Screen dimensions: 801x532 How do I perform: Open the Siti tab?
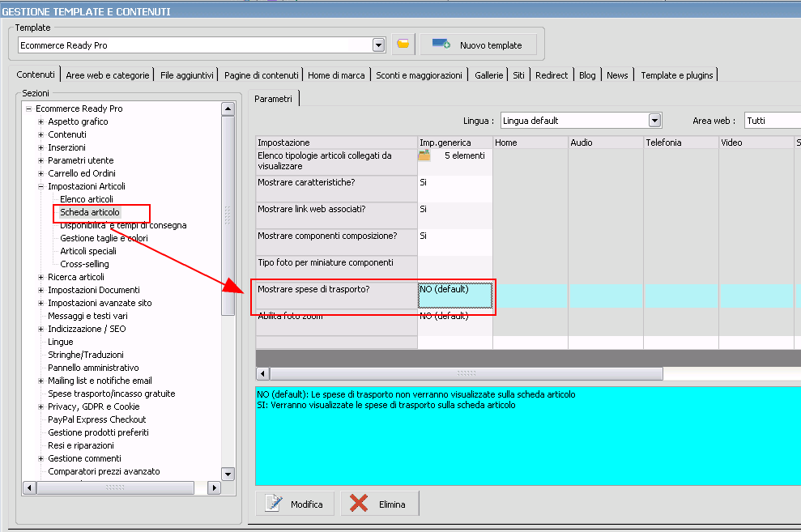[x=518, y=75]
